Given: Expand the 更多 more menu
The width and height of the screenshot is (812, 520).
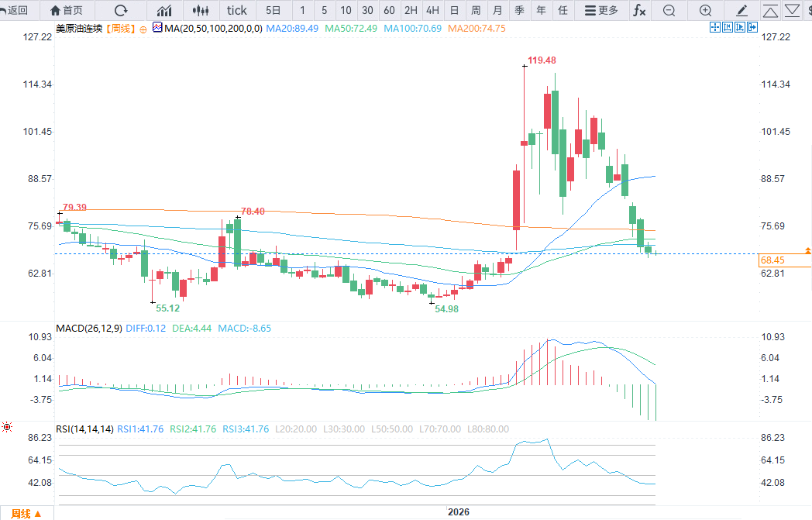Looking at the screenshot, I should 601,10.
